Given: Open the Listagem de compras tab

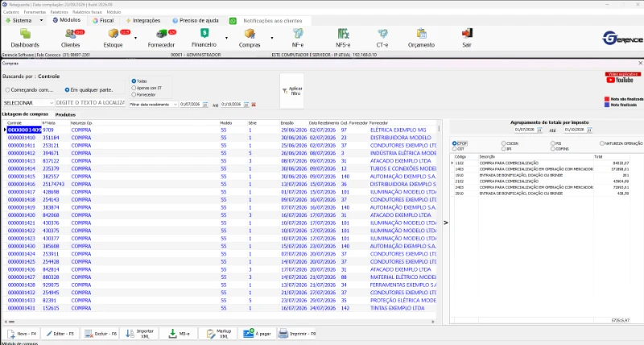Looking at the screenshot, I should click(x=25, y=114).
